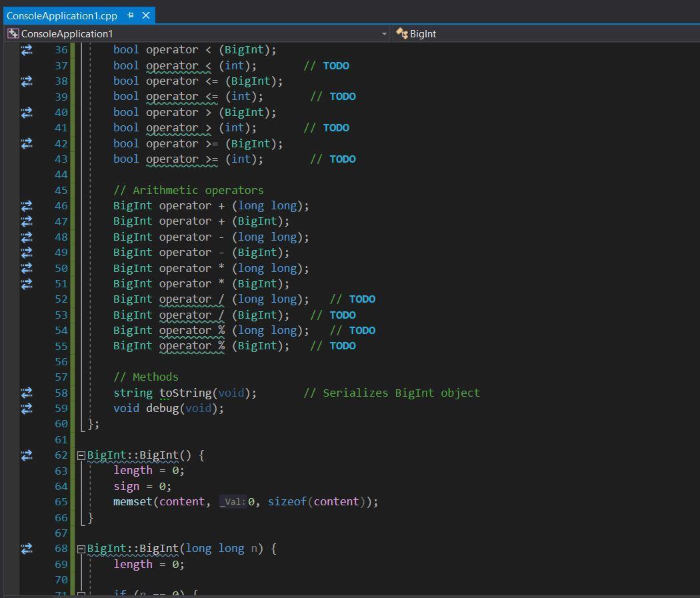Click the 'memset' call on line 65
This screenshot has width=700, height=598.
click(x=133, y=501)
